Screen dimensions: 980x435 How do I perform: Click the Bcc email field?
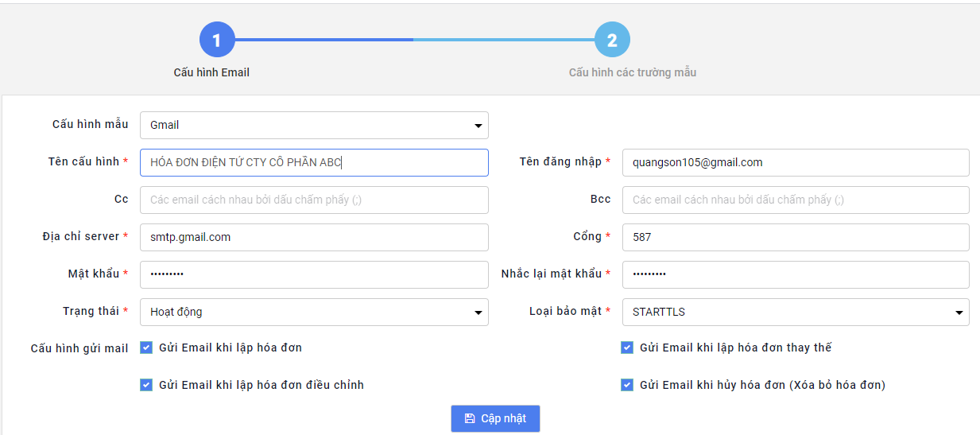click(x=796, y=200)
